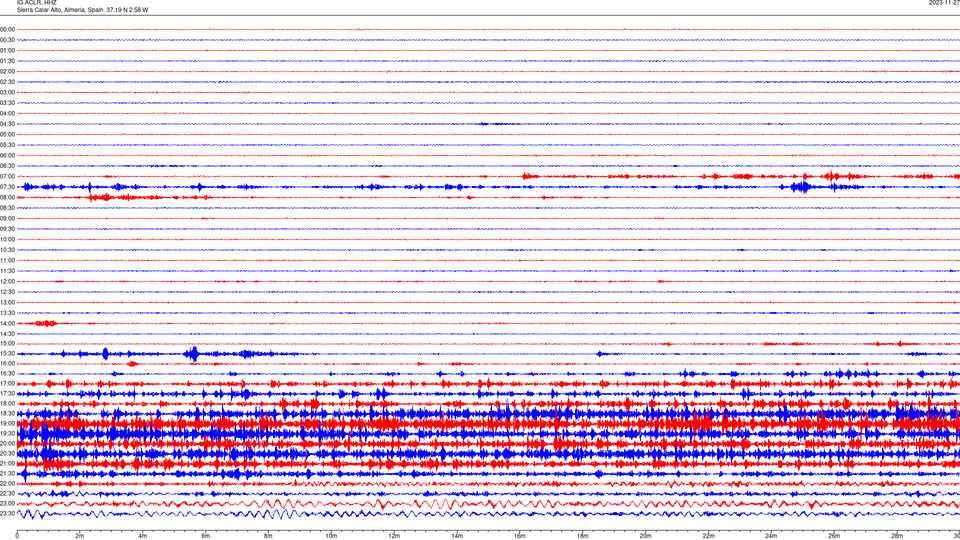
Task: Click the 11:00 time row label
Action: click(x=7, y=260)
